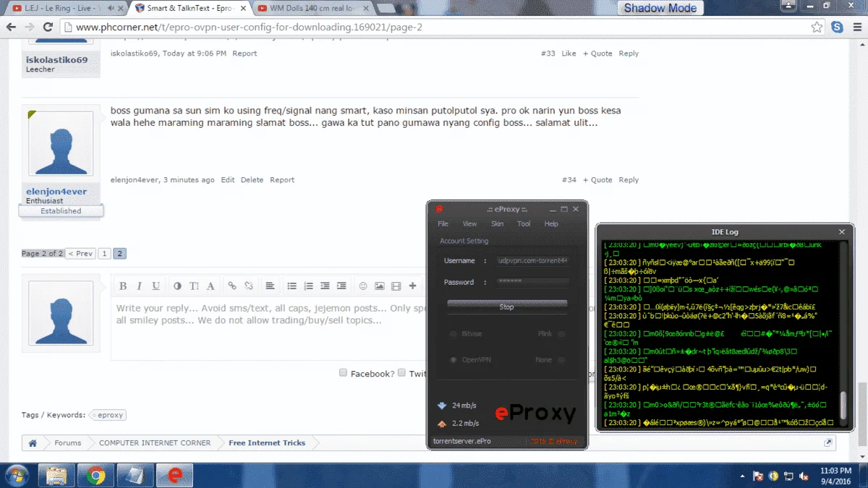Open text alignment option in editor

[269, 286]
